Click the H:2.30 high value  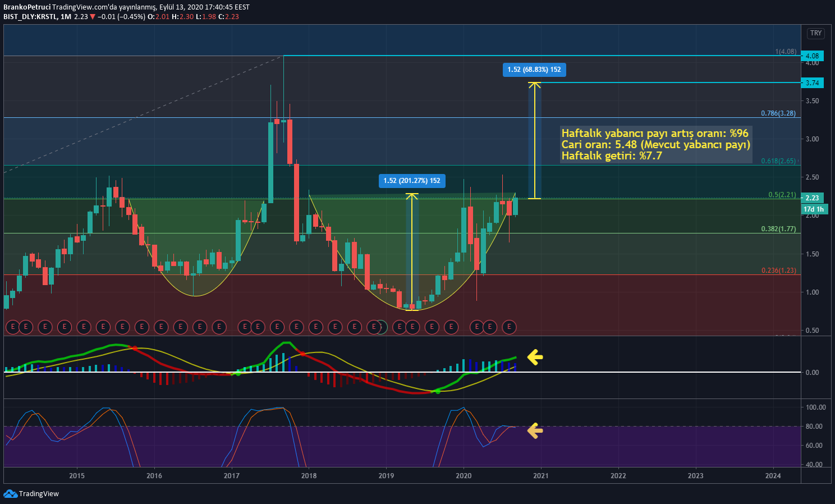click(182, 17)
